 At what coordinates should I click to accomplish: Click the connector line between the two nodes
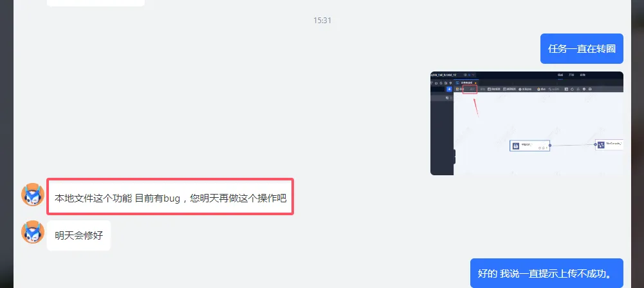pyautogui.click(x=573, y=145)
